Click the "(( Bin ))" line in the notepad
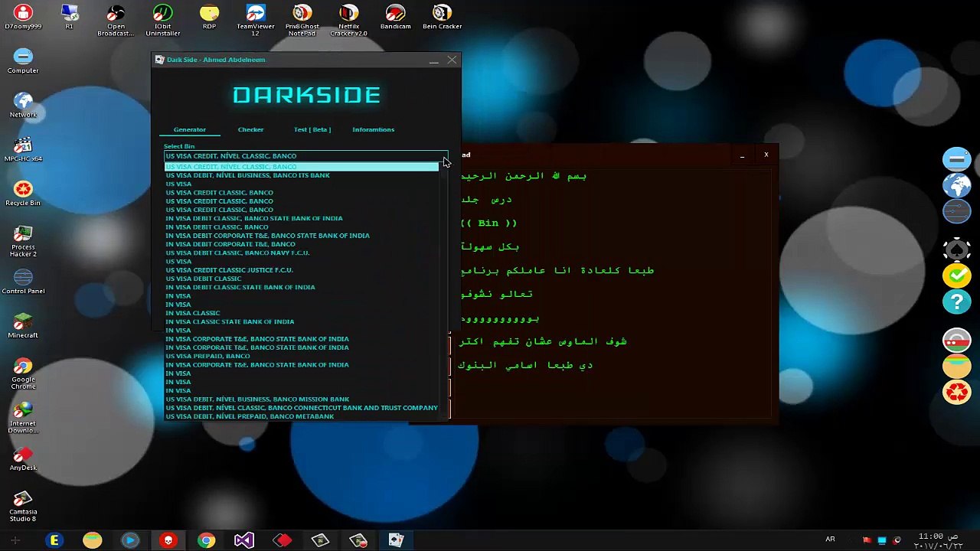The height and width of the screenshot is (551, 980). pyautogui.click(x=489, y=223)
